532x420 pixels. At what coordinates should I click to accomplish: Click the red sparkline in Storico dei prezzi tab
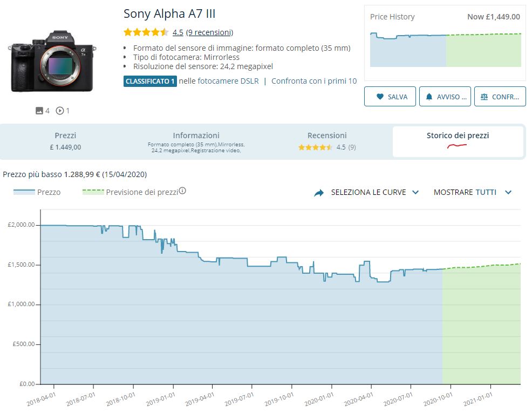457,146
